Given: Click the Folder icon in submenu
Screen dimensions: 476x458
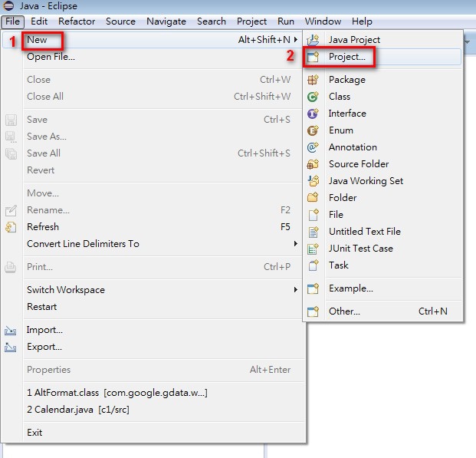Looking at the screenshot, I should coord(313,198).
